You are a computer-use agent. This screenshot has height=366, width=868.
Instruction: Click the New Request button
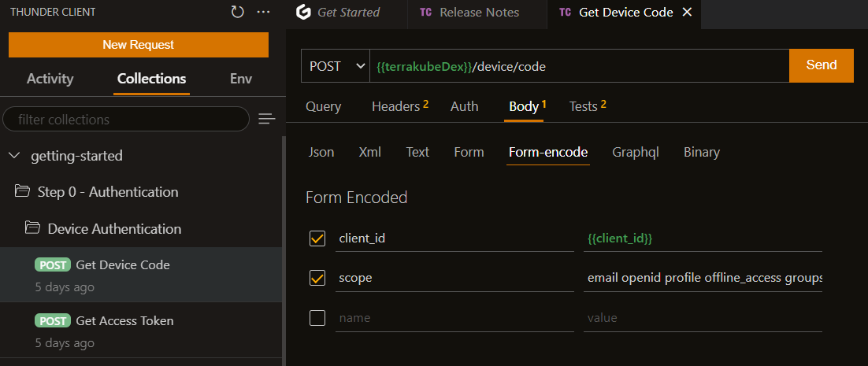tap(138, 45)
